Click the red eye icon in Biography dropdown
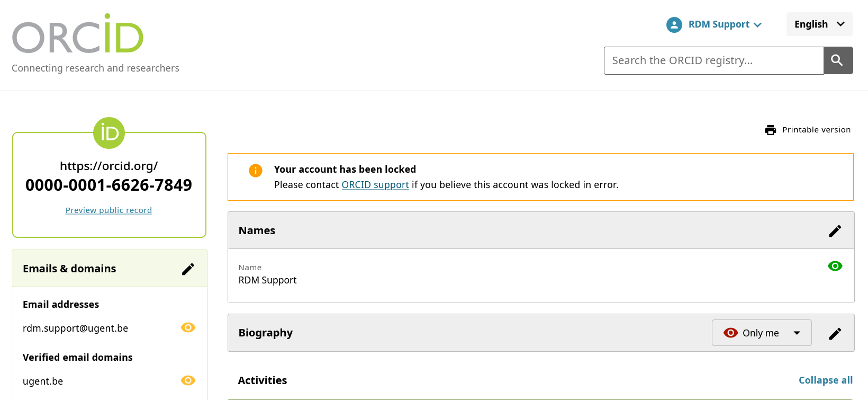The width and height of the screenshot is (868, 400). [730, 333]
